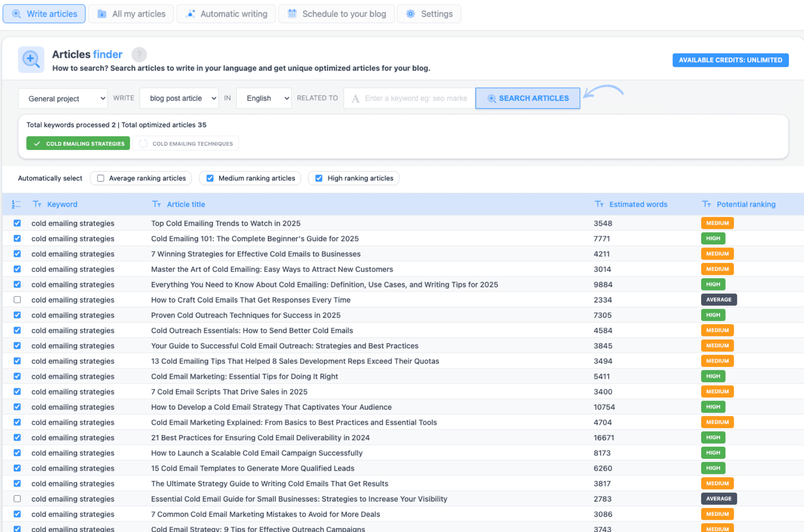Switch to the Schedule to your blog tab
Screen dimensions: 804x532
coord(336,13)
